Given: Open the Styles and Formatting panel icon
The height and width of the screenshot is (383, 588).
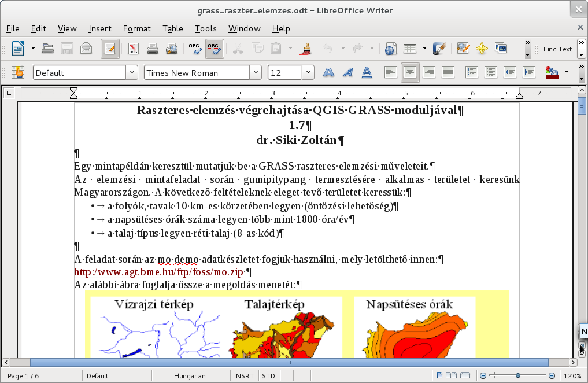Looking at the screenshot, I should point(17,72).
